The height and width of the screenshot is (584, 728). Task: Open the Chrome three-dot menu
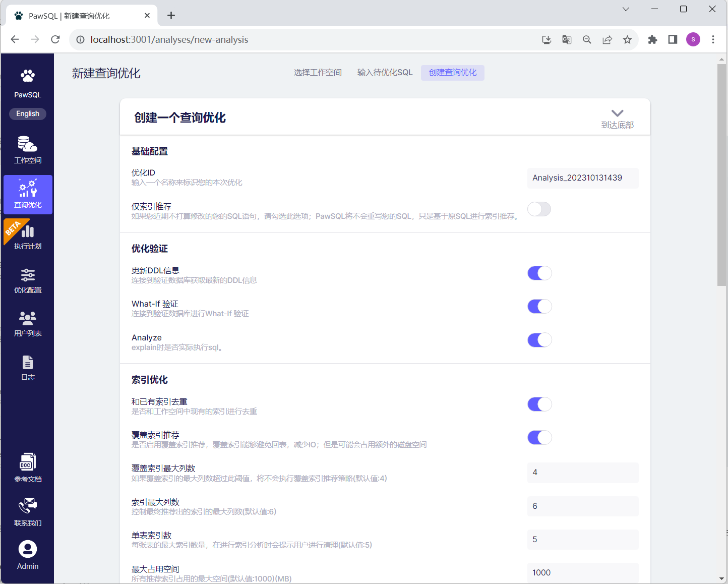[713, 40]
